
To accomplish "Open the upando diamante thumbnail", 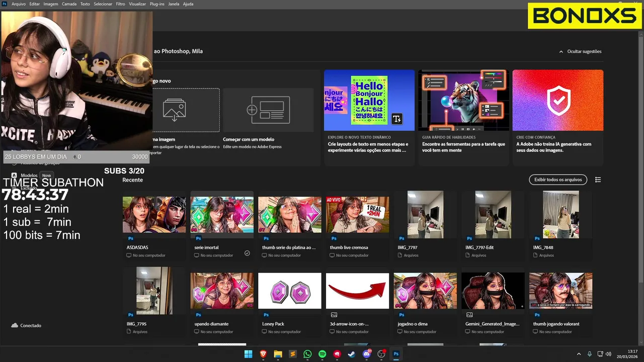I will [222, 291].
